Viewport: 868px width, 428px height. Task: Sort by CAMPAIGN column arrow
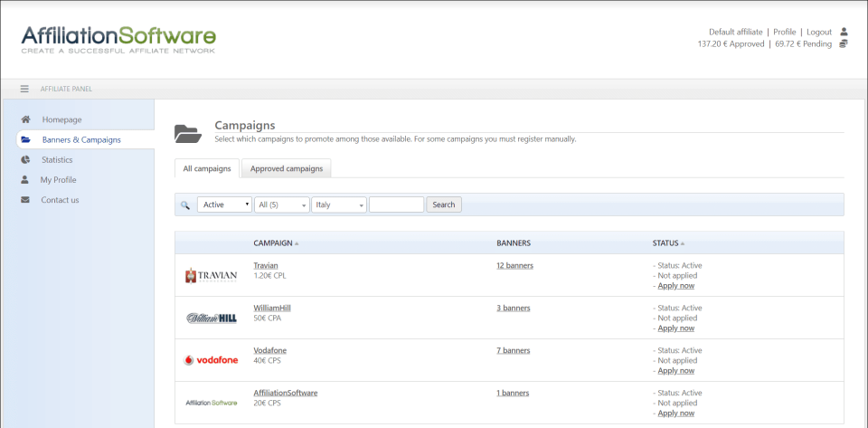297,243
